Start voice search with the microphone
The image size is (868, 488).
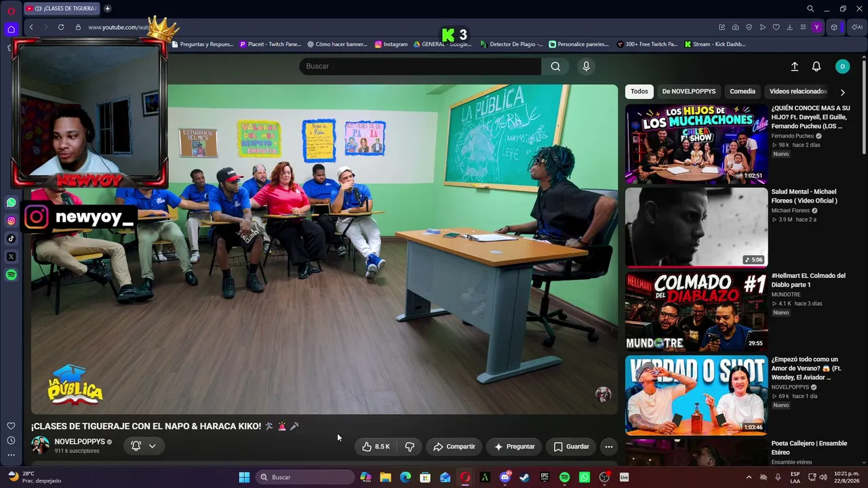pos(587,66)
